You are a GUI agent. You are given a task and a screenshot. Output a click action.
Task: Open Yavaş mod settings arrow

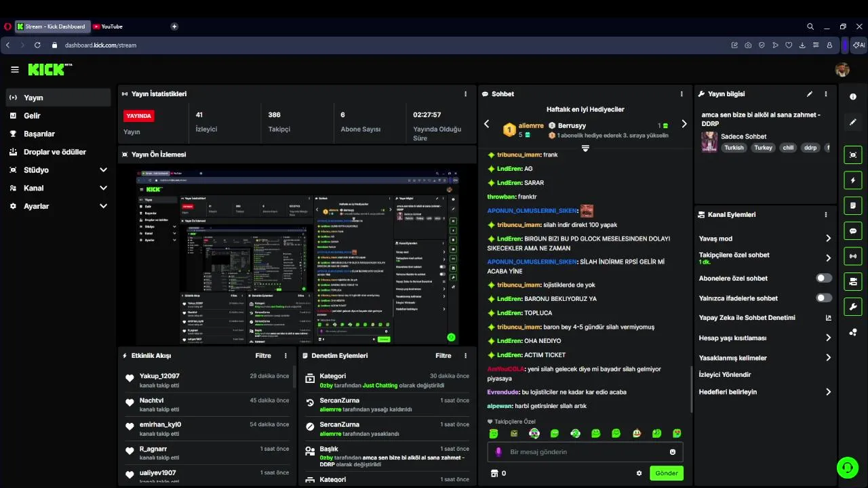[828, 239]
